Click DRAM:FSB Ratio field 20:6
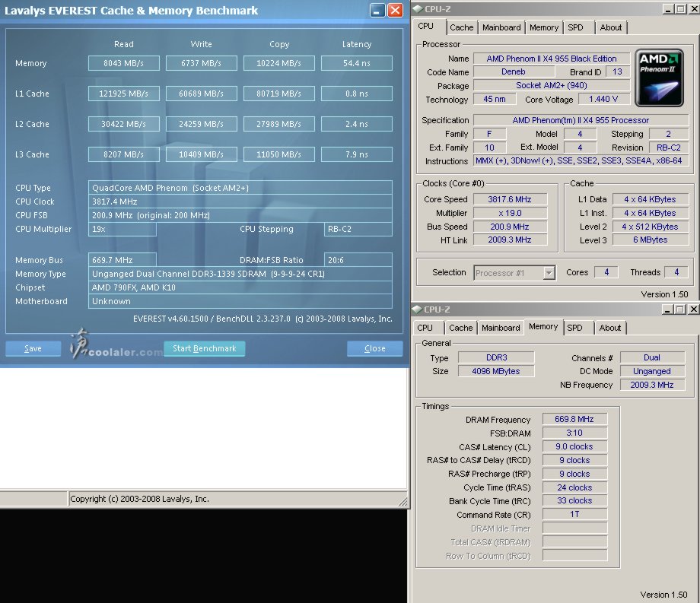 click(358, 260)
